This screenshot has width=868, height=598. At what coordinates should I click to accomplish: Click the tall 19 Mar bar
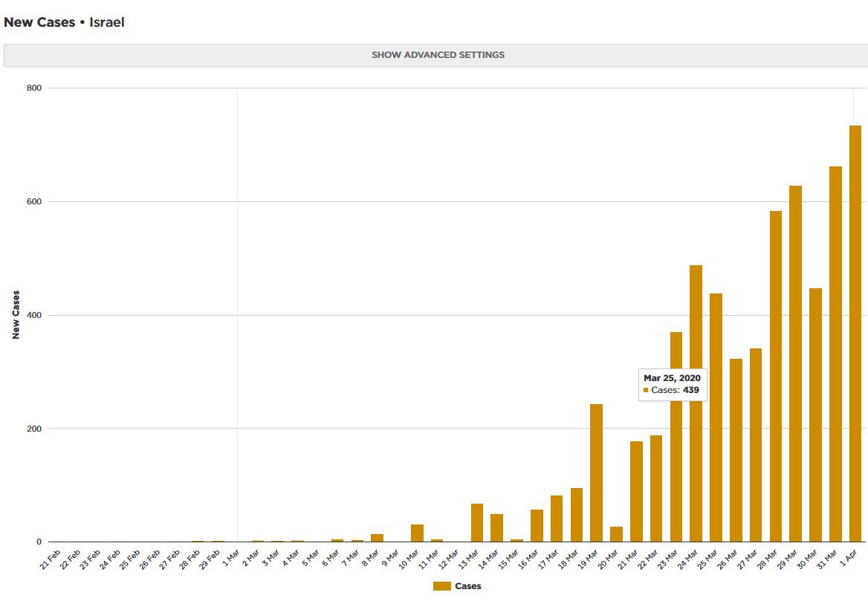(x=596, y=473)
